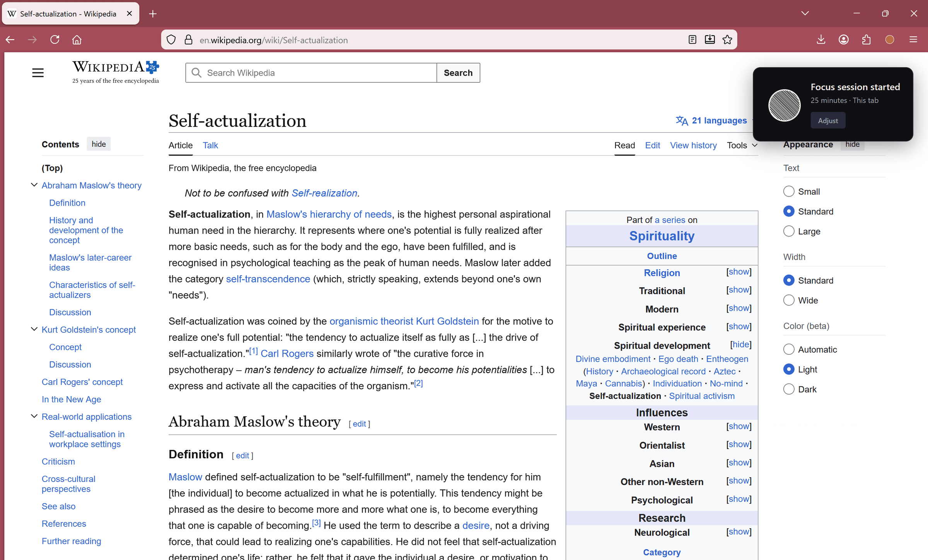Bookmark this page with the star icon
The width and height of the screenshot is (928, 560).
[x=727, y=39]
